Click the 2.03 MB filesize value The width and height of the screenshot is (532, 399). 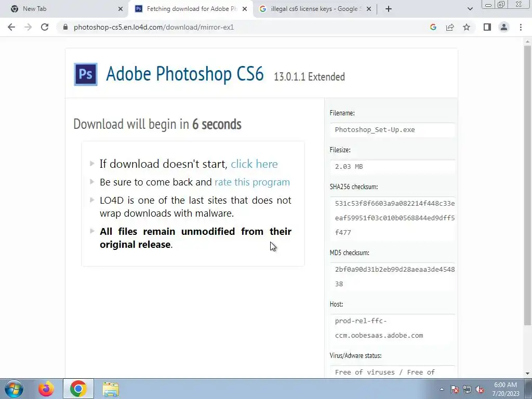pos(349,167)
